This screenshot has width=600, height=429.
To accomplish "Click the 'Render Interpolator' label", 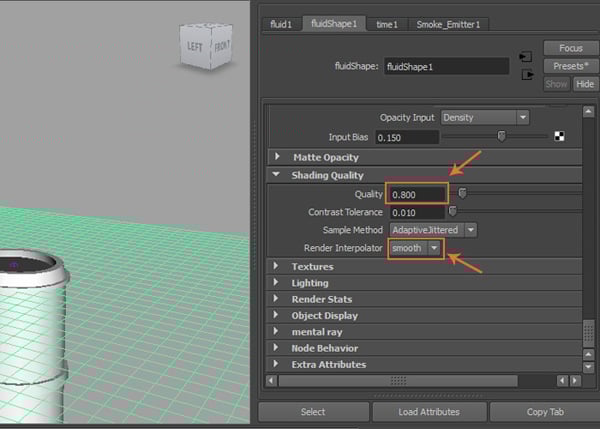I will [x=343, y=248].
